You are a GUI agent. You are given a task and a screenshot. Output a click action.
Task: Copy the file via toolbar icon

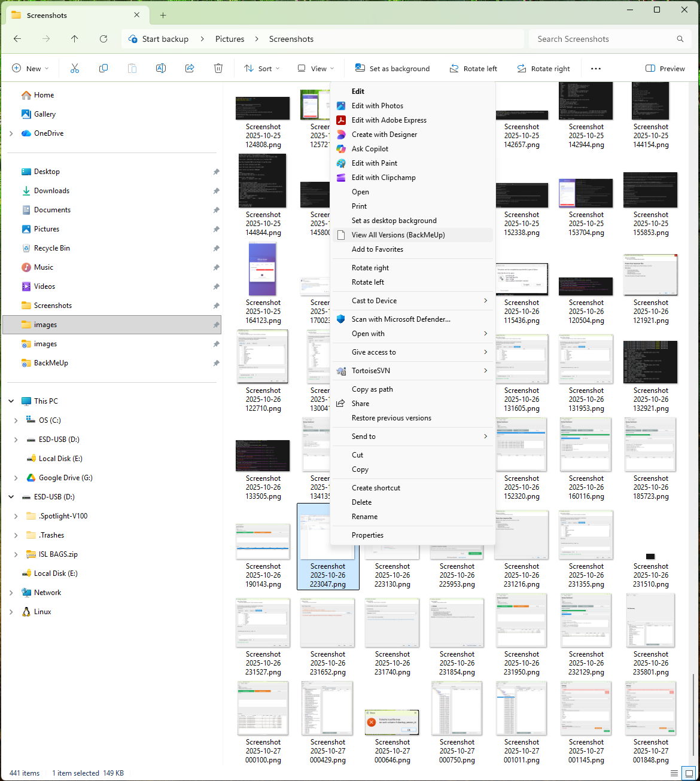click(x=103, y=68)
